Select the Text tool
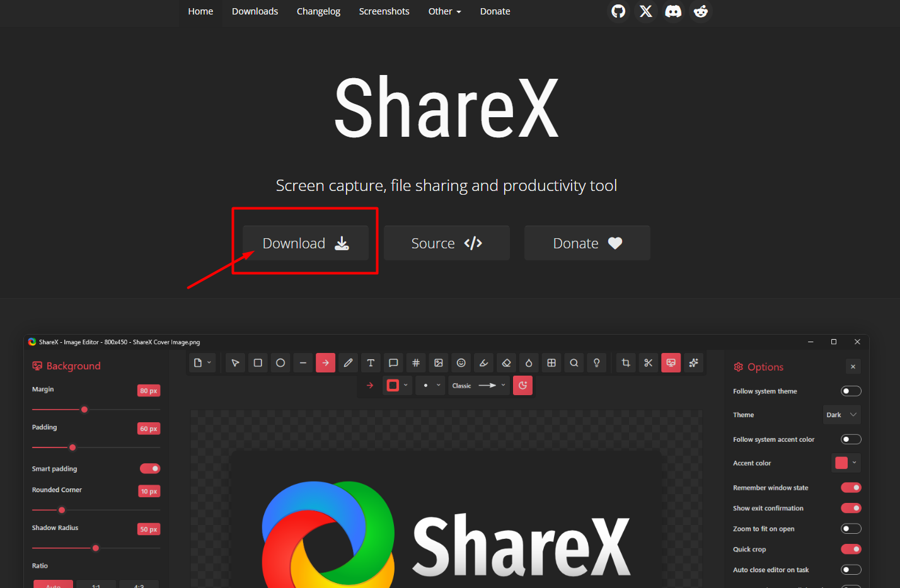 371,363
